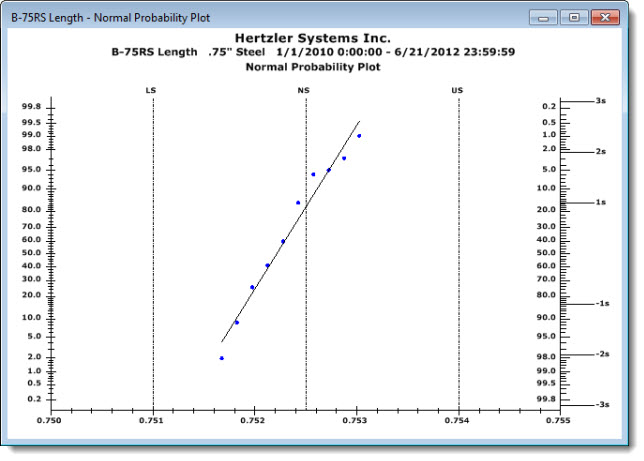Viewport: 644px width, 461px height.
Task: Select the LS lower spec limit label
Action: pos(151,90)
